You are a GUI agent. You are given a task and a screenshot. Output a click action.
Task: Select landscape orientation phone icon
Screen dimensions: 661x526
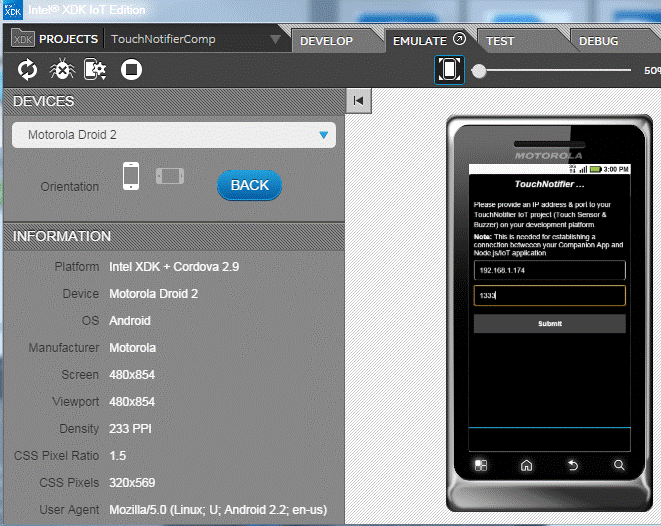[x=170, y=176]
